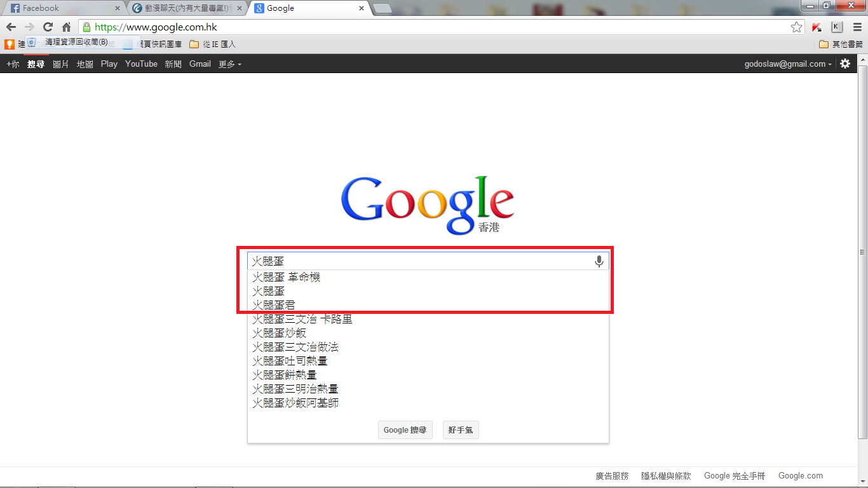Expand the 更多 dropdown menu
The width and height of the screenshot is (868, 488).
tap(230, 64)
